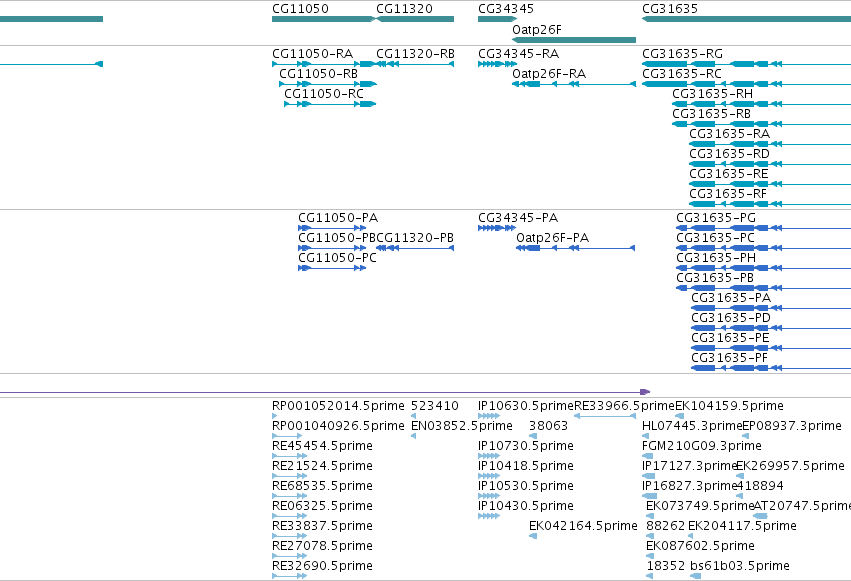Select the CG31635 gene label

point(670,9)
